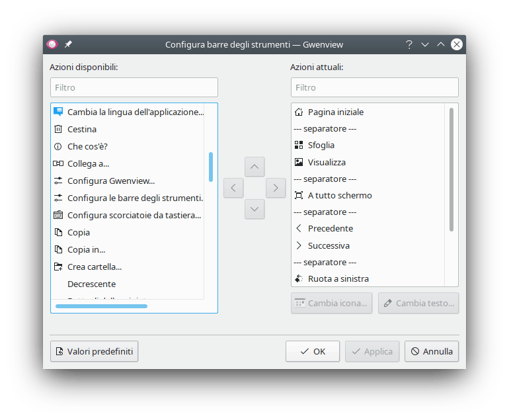
Task: Click the Sfoglia grid icon
Action: (299, 145)
